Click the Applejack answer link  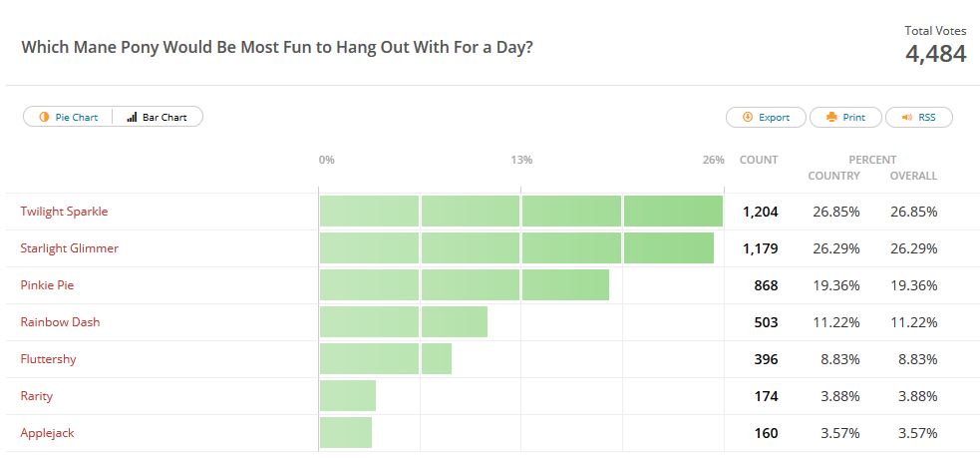tap(47, 433)
